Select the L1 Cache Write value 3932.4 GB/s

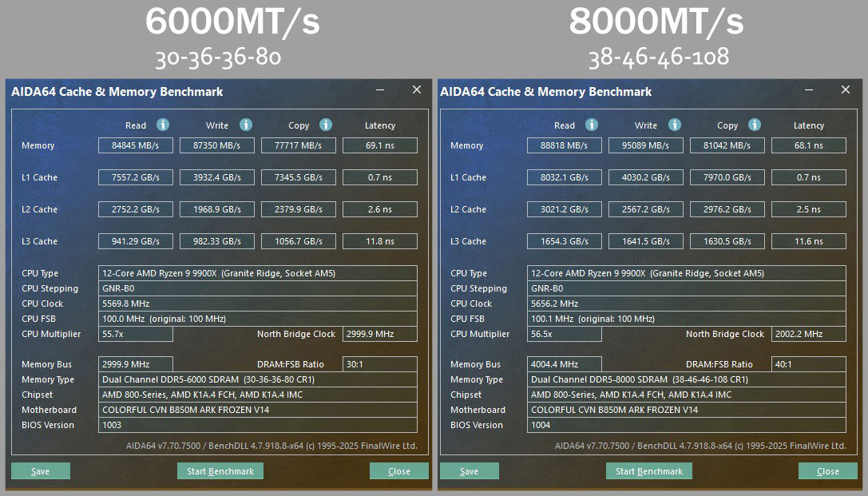217,177
